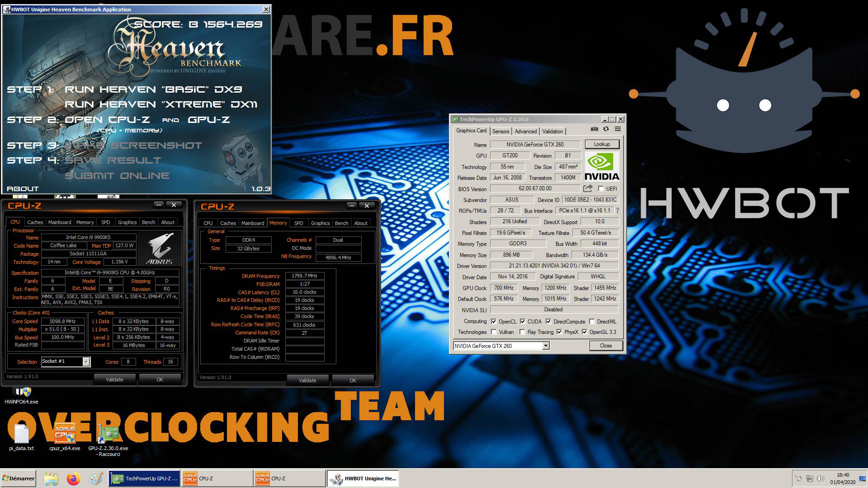
Task: Click the DRAM Frequency value 1799.7 MHz
Action: (305, 276)
